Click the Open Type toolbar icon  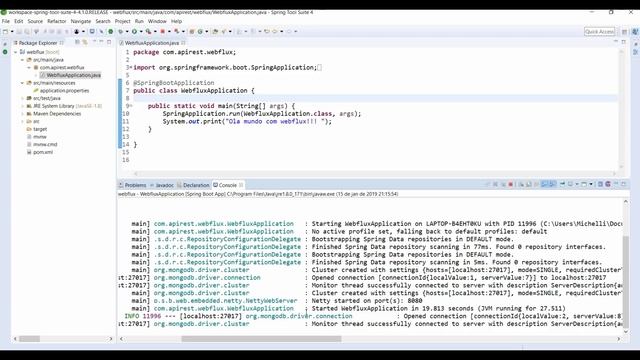point(215,31)
